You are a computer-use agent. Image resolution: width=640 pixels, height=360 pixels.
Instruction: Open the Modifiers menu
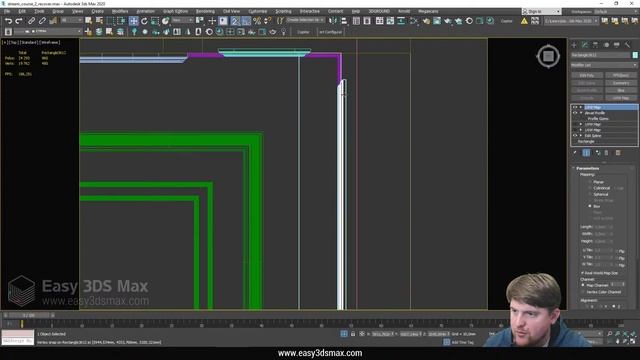click(x=120, y=11)
